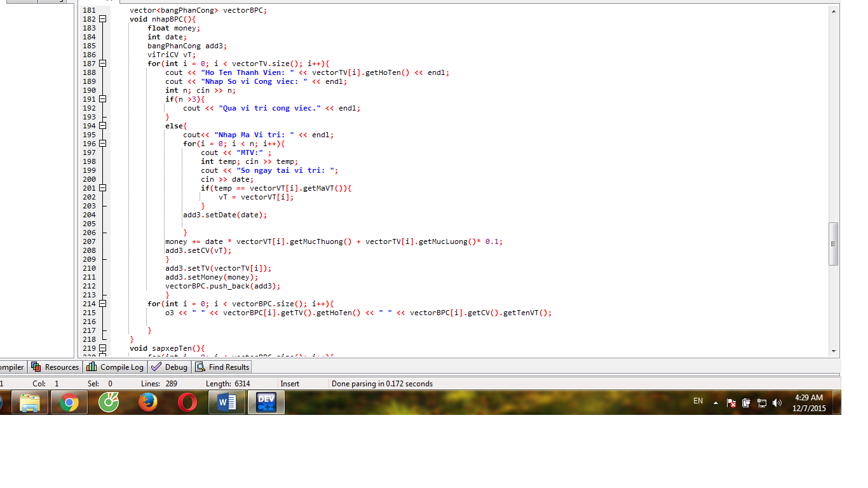868x488 pixels.
Task: Fold the else block at line 194
Action: click(x=102, y=126)
